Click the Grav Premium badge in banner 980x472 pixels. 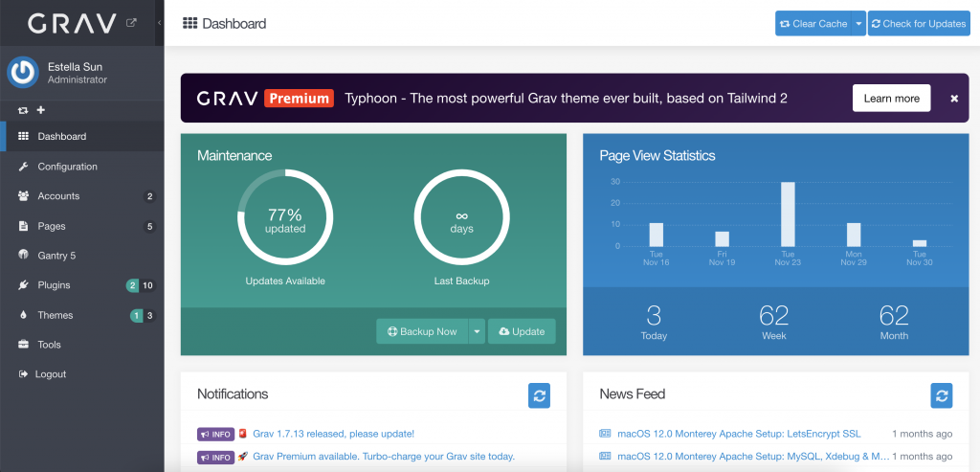pyautogui.click(x=299, y=99)
